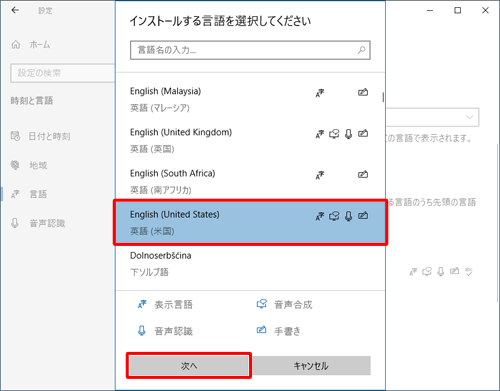
Task: Click text-to-speech icon for English (United Kingdom)
Action: coord(334,134)
